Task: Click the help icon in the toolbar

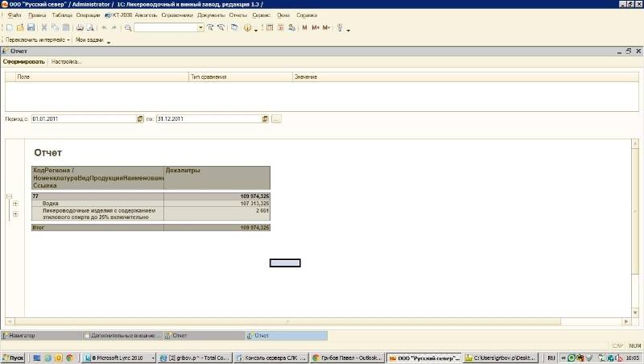Action: (x=247, y=27)
